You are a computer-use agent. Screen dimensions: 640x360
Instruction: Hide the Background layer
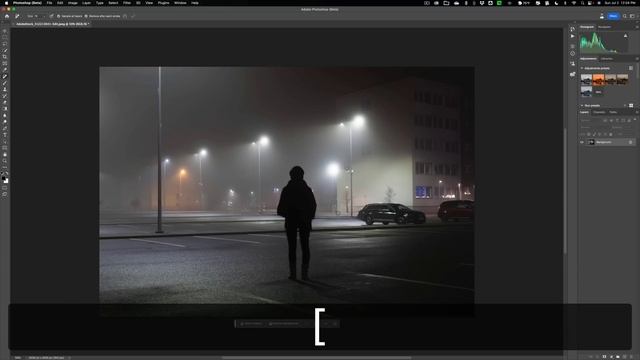point(582,142)
